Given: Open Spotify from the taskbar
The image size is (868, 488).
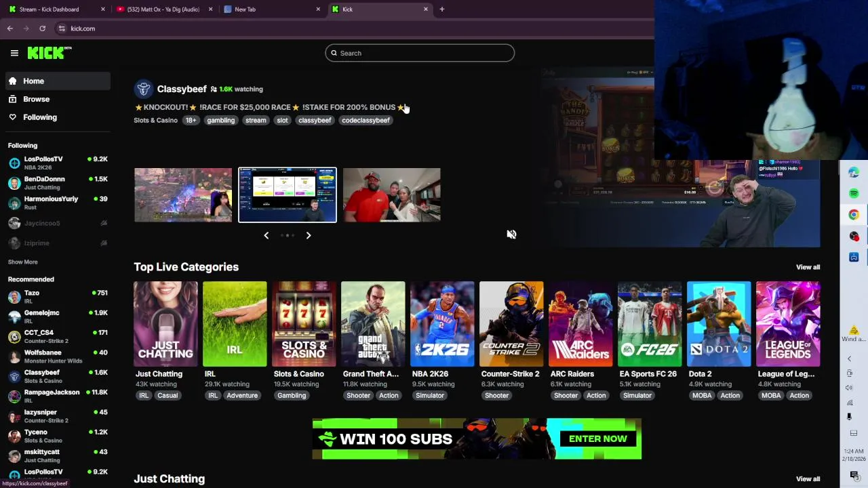Looking at the screenshot, I should tap(854, 194).
